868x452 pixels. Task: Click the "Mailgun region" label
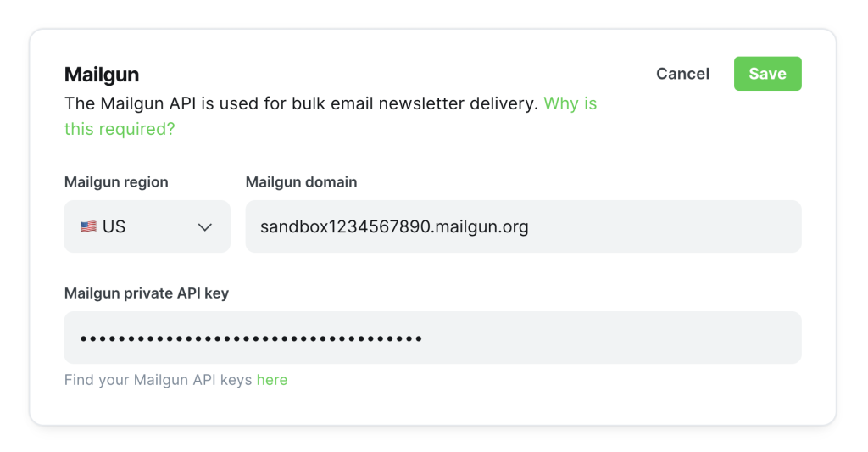[116, 182]
